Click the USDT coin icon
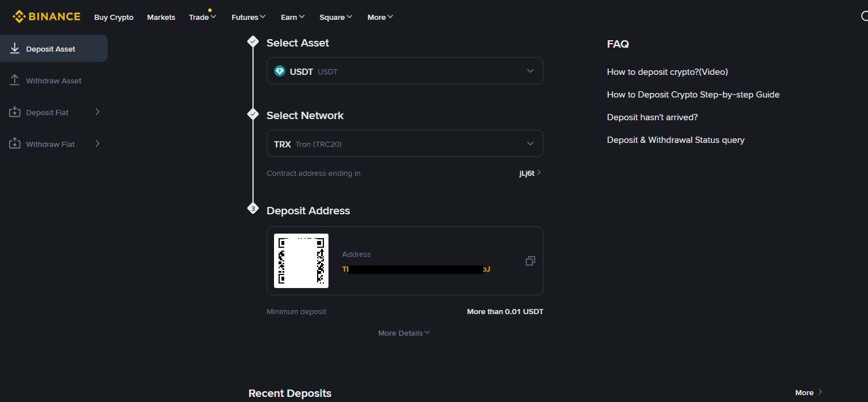Screen dimensions: 868x402 tap(280, 71)
